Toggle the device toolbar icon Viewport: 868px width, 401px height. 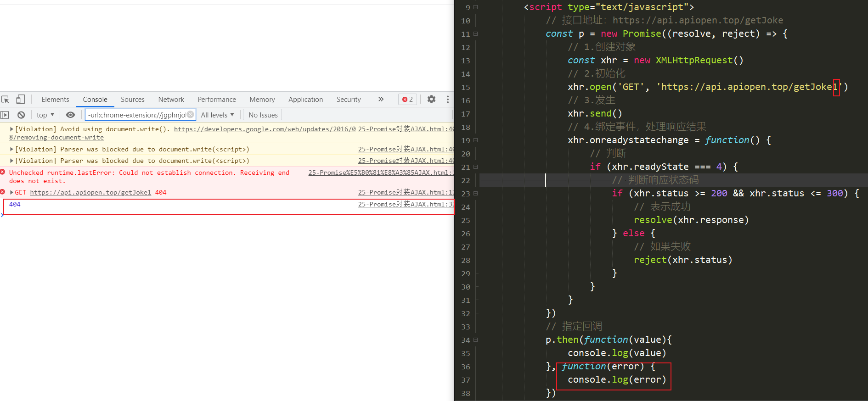(21, 99)
